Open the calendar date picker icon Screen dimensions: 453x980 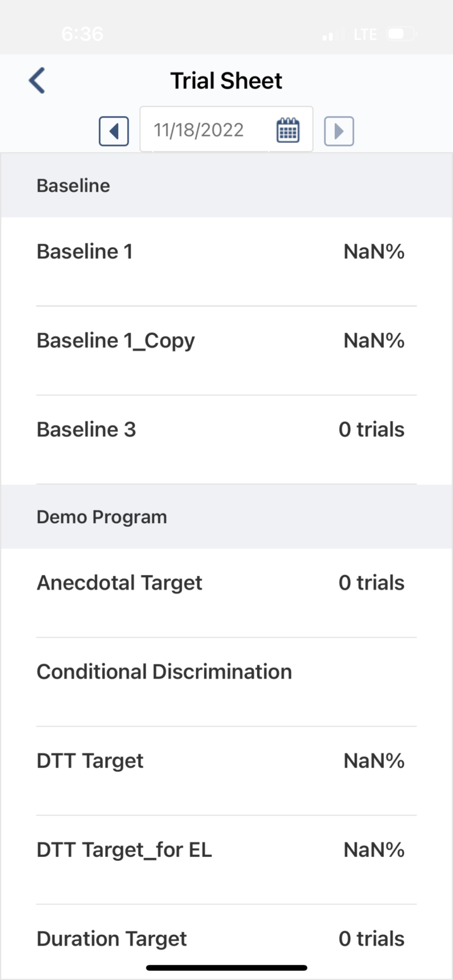[288, 130]
